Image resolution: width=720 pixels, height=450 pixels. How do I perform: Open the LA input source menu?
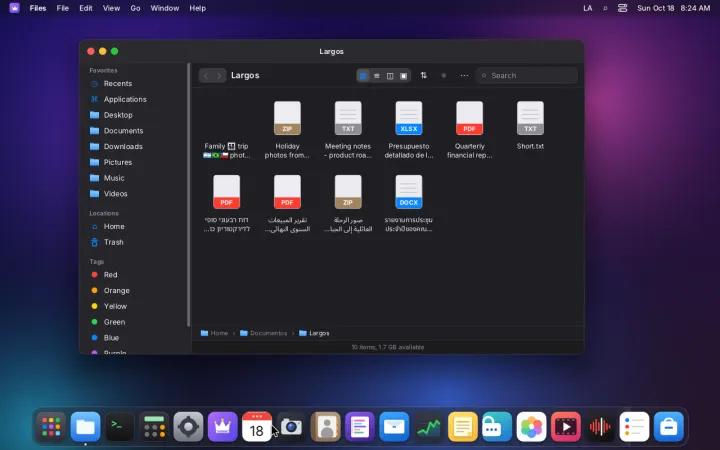point(587,8)
